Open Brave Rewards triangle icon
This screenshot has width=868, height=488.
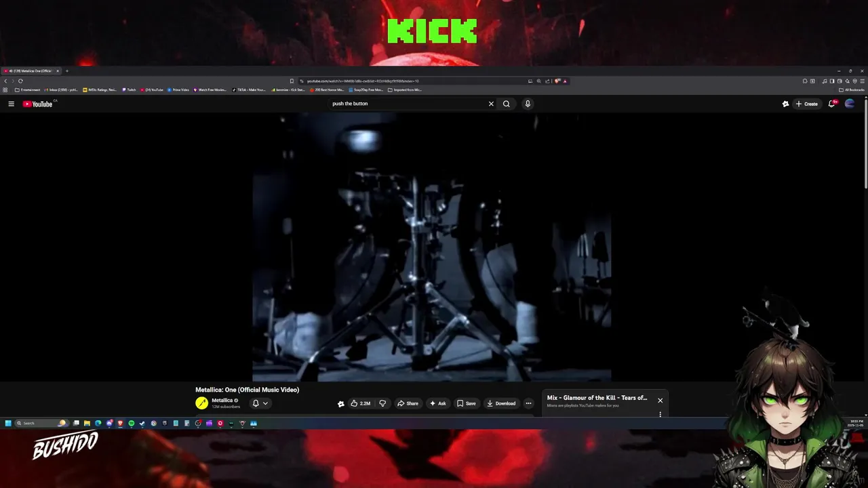click(x=565, y=81)
